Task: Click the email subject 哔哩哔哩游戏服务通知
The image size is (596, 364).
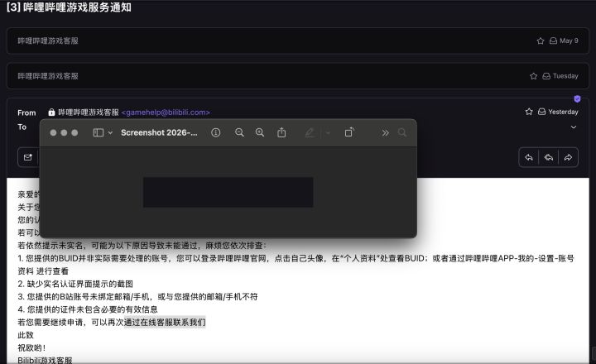Action: [x=77, y=7]
